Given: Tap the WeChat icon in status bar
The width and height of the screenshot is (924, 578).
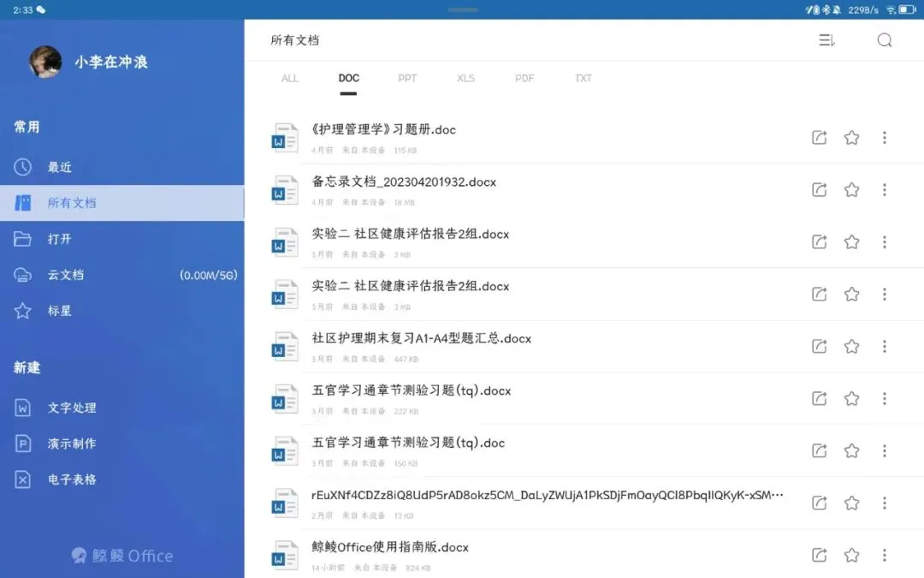Looking at the screenshot, I should [x=41, y=9].
